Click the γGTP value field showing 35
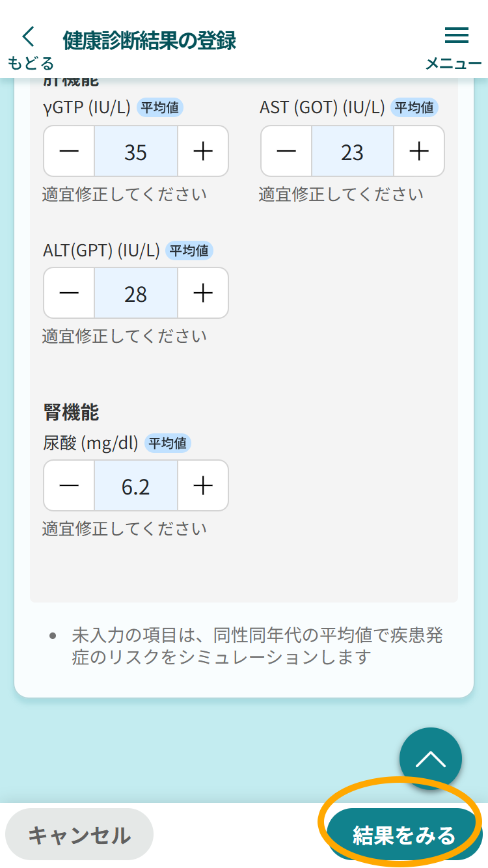 tap(136, 152)
